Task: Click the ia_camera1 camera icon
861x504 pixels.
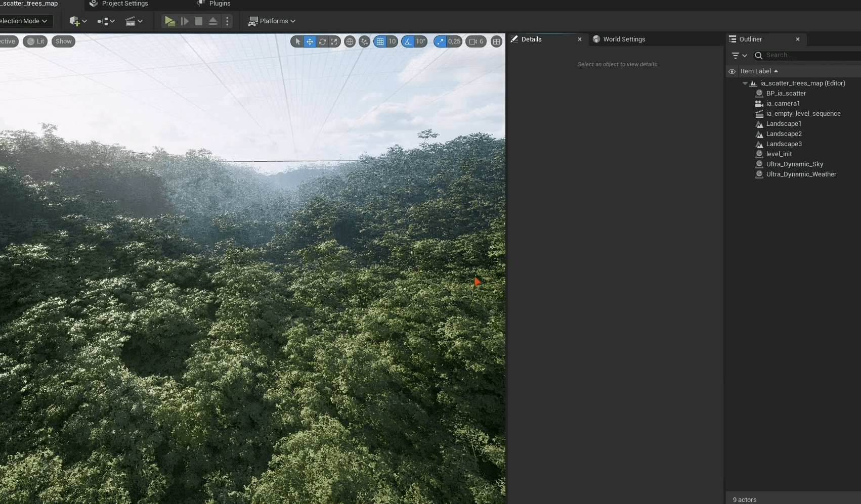Action: point(759,104)
